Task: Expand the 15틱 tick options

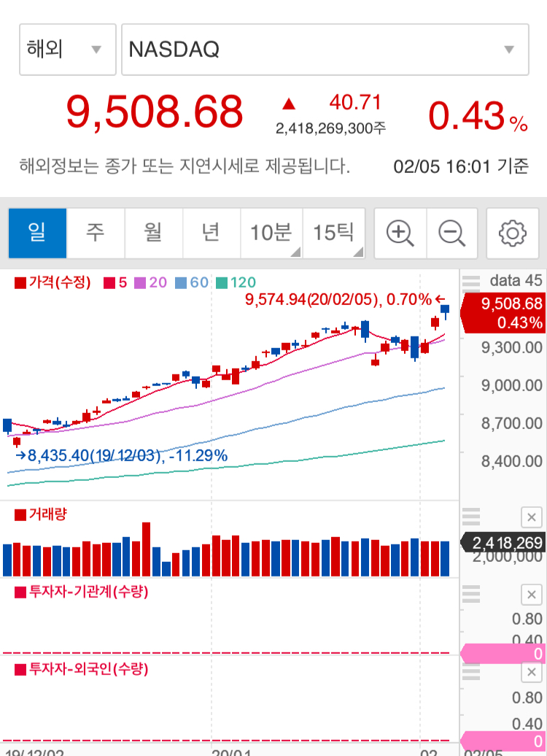Action: [x=334, y=234]
